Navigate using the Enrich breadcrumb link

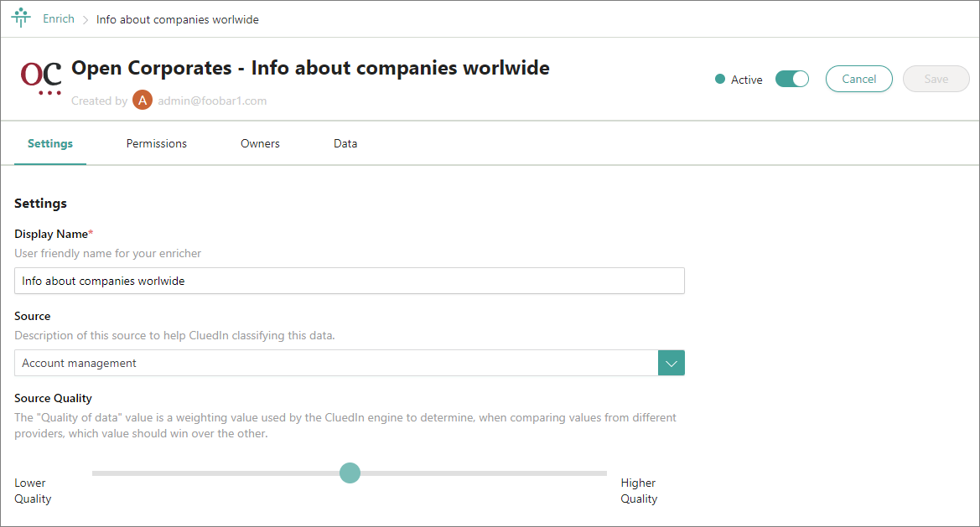(x=58, y=18)
